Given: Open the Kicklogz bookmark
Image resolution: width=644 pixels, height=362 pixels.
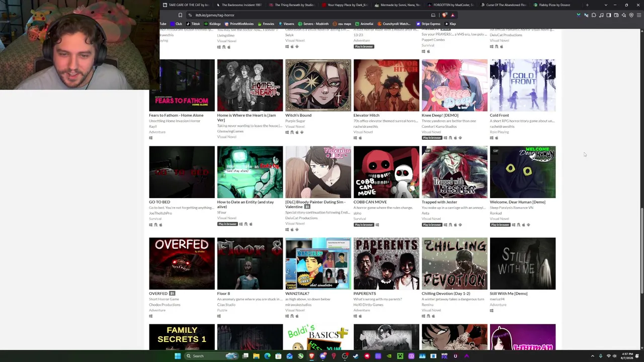Looking at the screenshot, I should tap(213, 24).
